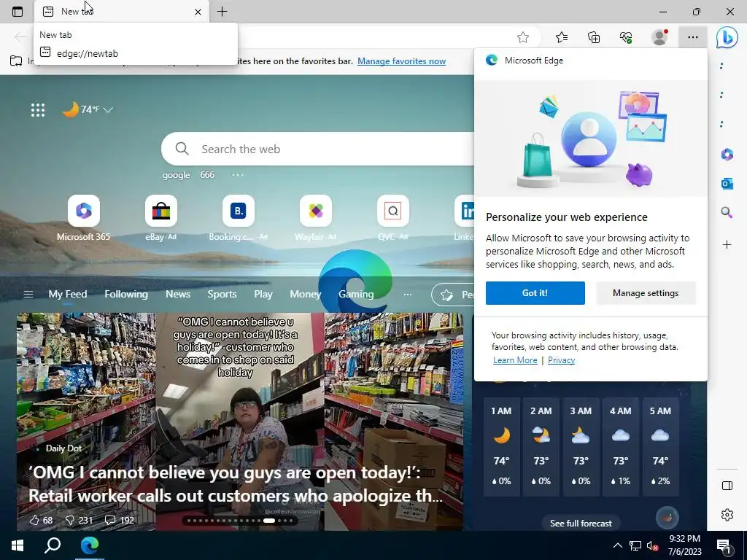747x560 pixels.
Task: Show hidden system tray icons
Action: 617,545
